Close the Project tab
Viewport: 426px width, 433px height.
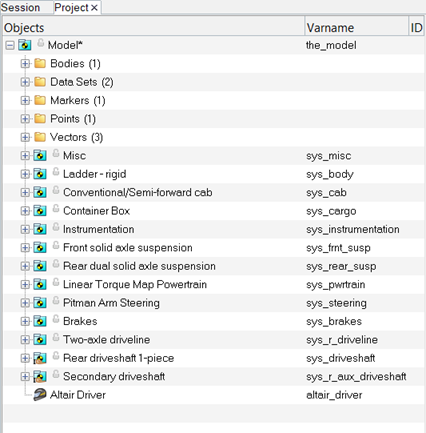tap(94, 8)
